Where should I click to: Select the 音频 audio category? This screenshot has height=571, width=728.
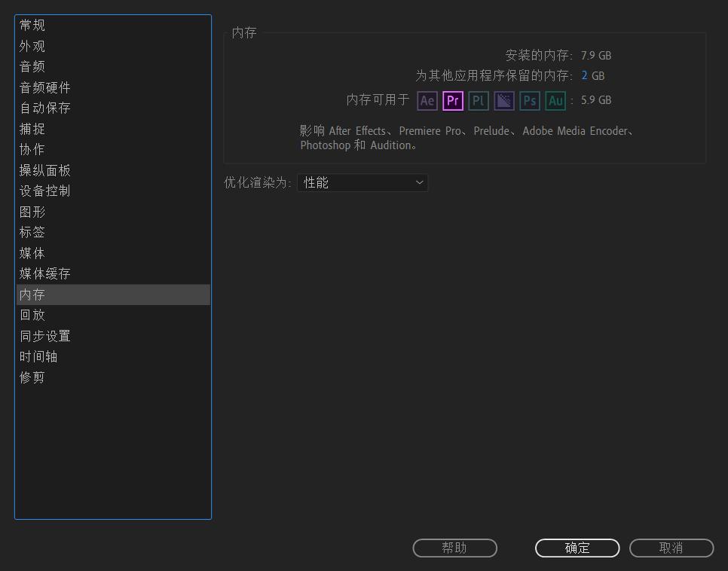click(x=32, y=66)
